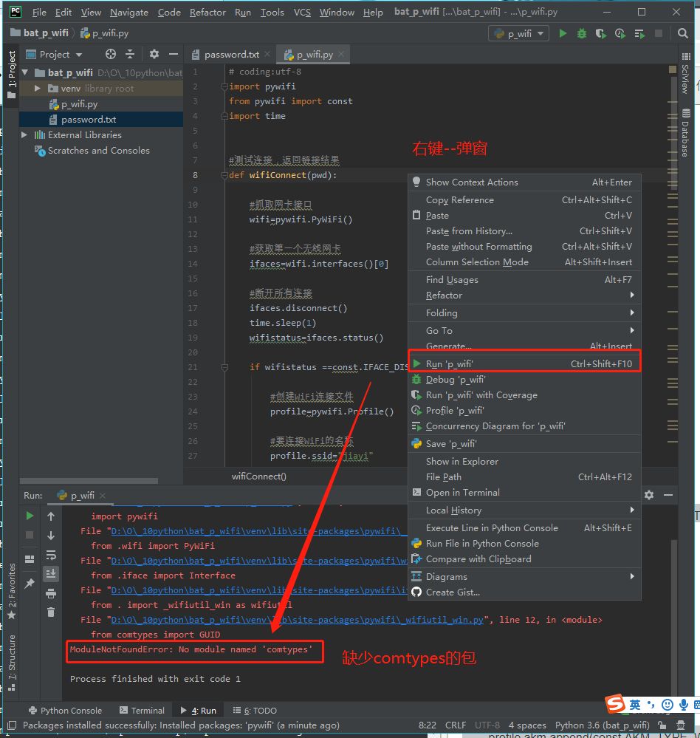The width and height of the screenshot is (700, 738).
Task: Open the Project view dropdown
Action: pyautogui.click(x=55, y=54)
